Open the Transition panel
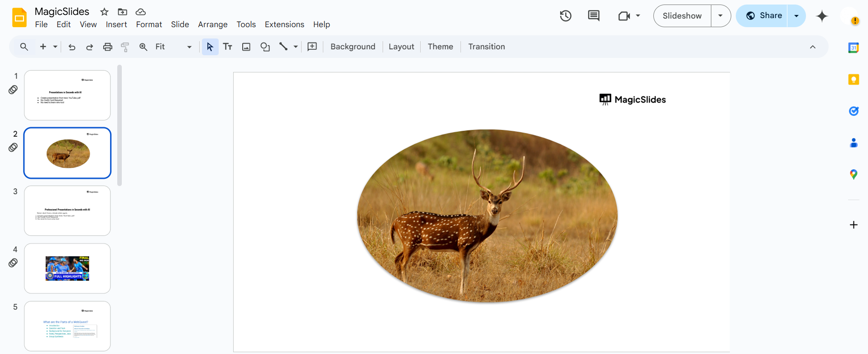The image size is (868, 354). 486,47
